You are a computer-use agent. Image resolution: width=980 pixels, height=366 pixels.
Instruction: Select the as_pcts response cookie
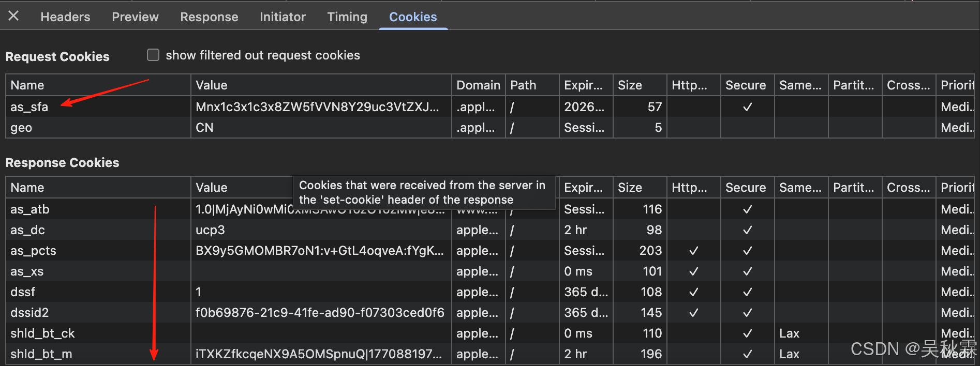pos(33,251)
